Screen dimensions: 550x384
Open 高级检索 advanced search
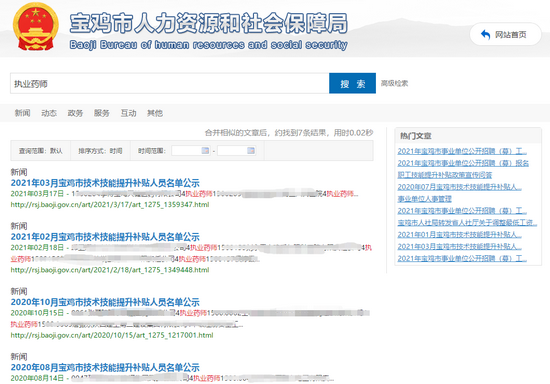tap(395, 83)
